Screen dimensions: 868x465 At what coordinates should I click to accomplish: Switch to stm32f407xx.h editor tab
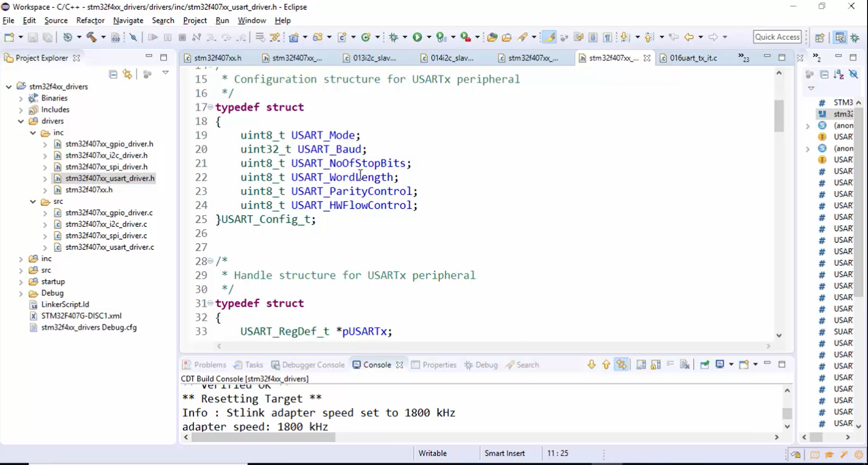(x=217, y=58)
